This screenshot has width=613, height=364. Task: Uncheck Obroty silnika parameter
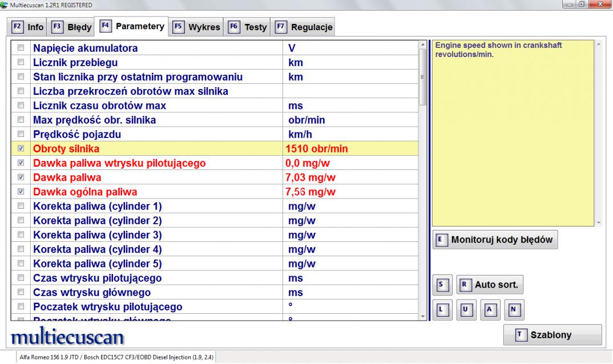(21, 149)
